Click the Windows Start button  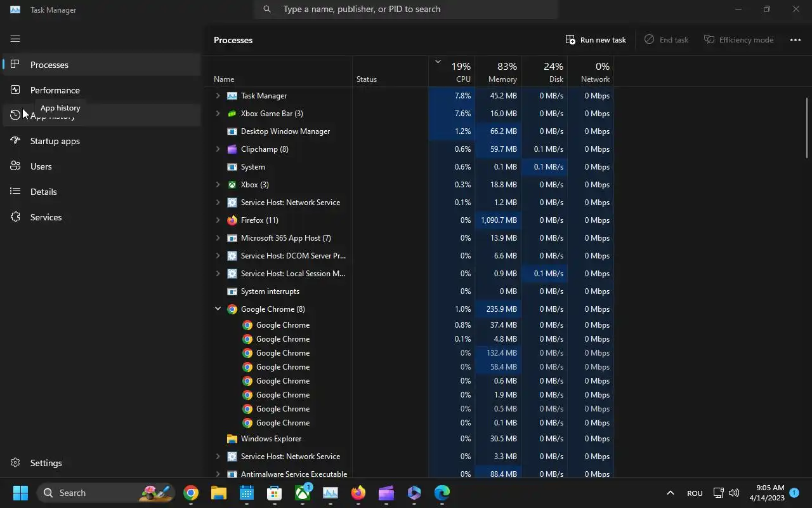coord(20,493)
